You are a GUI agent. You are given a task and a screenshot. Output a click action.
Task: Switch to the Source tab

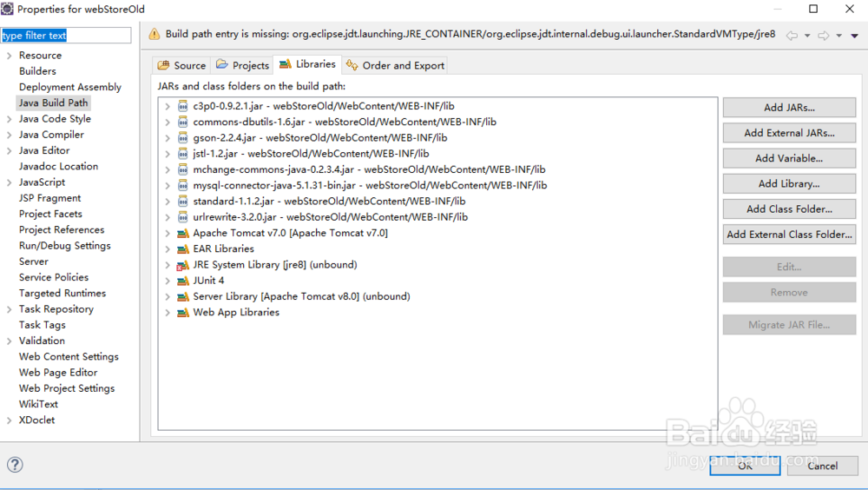coord(181,65)
